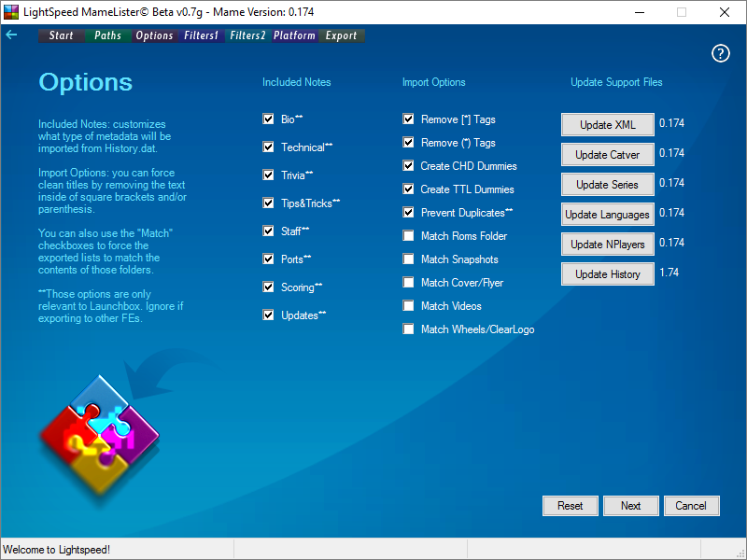Screen dimensions: 747x560
Task: Click the History version 1.74 text
Action: (x=669, y=273)
